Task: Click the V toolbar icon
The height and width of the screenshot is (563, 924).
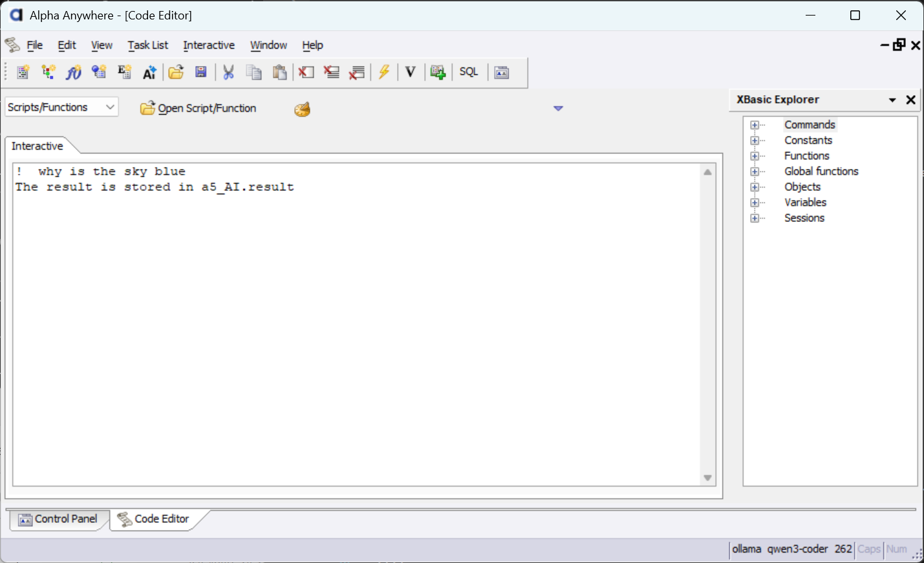Action: [410, 72]
